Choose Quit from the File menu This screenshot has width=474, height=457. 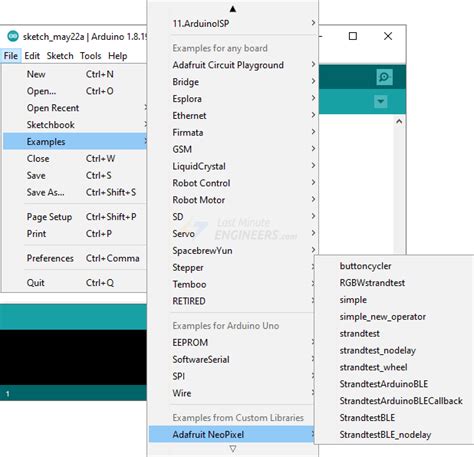pyautogui.click(x=75, y=283)
